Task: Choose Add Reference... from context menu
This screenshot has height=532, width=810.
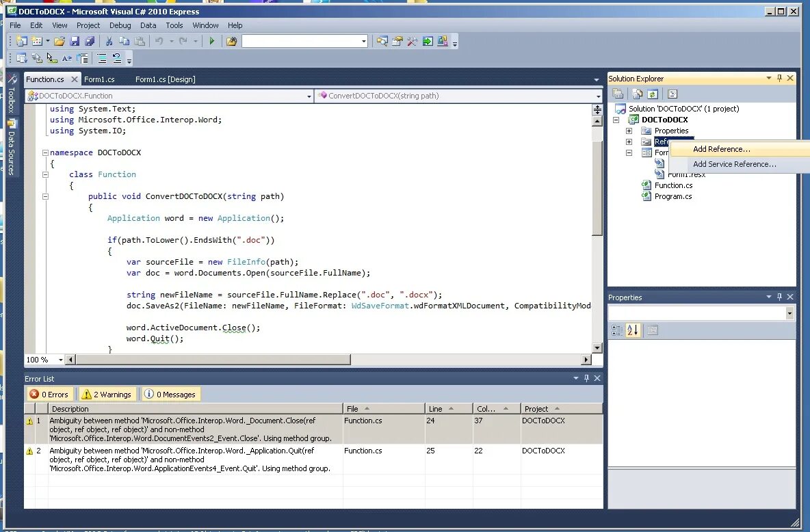Action: coord(740,149)
